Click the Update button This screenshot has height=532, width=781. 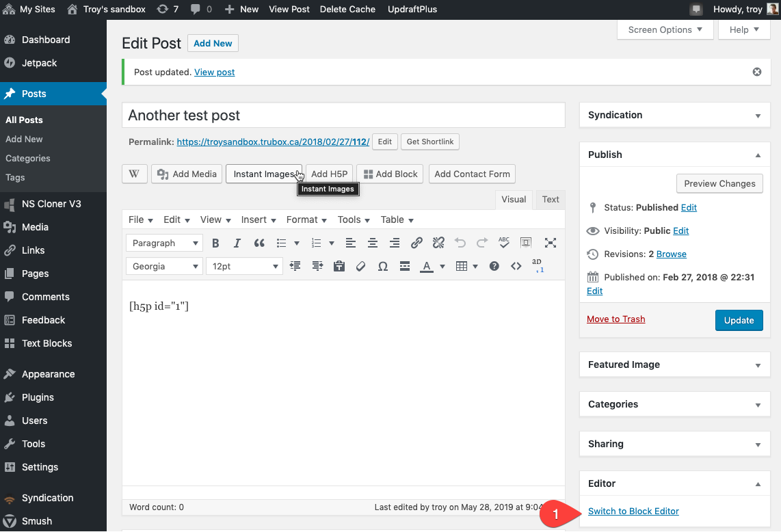click(739, 320)
